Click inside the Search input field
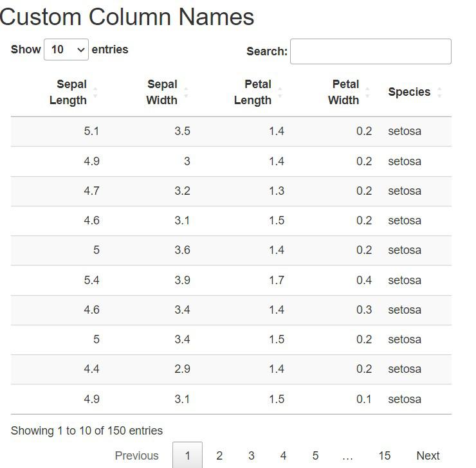 tap(371, 51)
